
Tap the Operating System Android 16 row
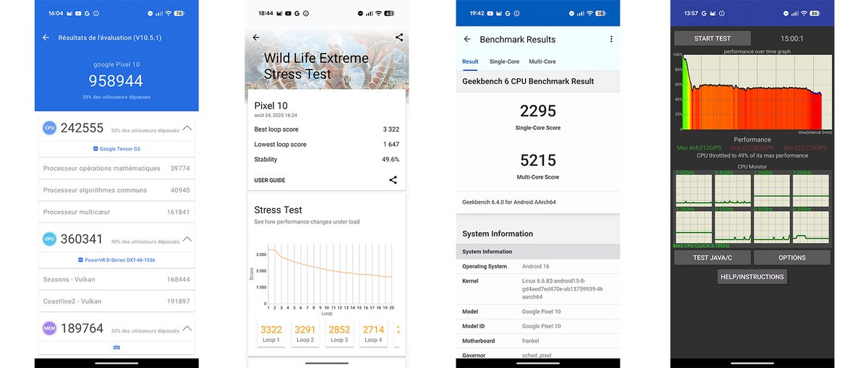(538, 267)
